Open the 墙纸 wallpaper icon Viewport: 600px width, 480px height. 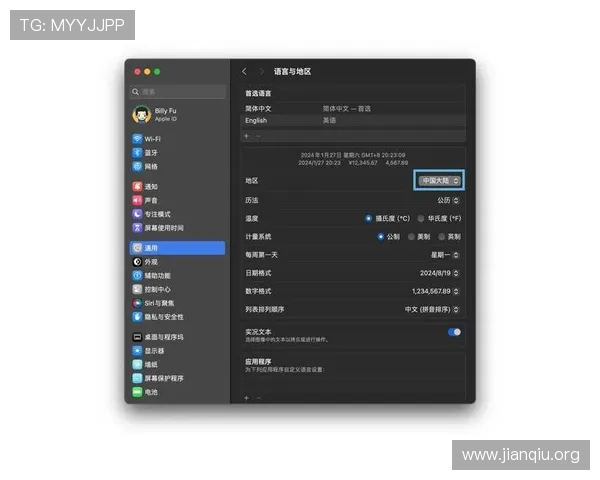click(x=137, y=364)
